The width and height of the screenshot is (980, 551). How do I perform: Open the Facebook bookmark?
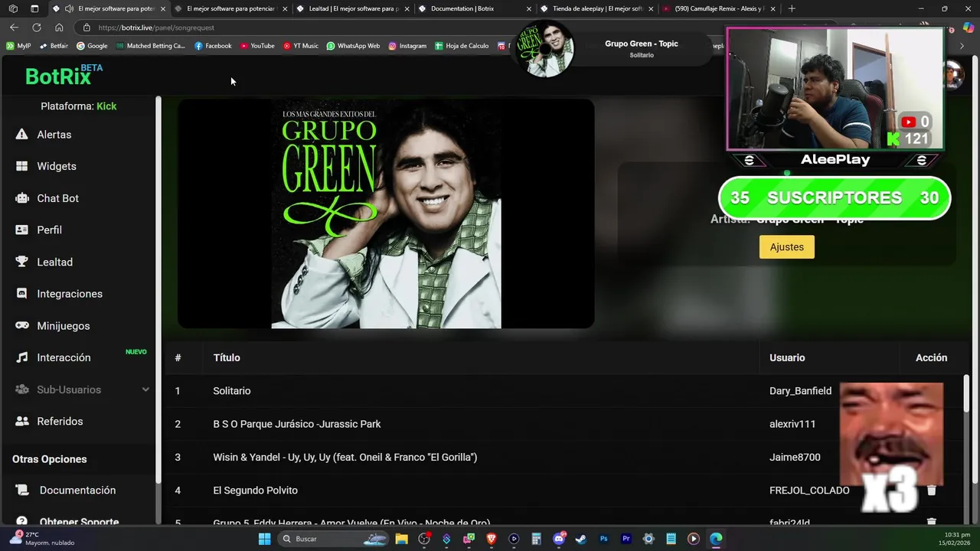213,46
